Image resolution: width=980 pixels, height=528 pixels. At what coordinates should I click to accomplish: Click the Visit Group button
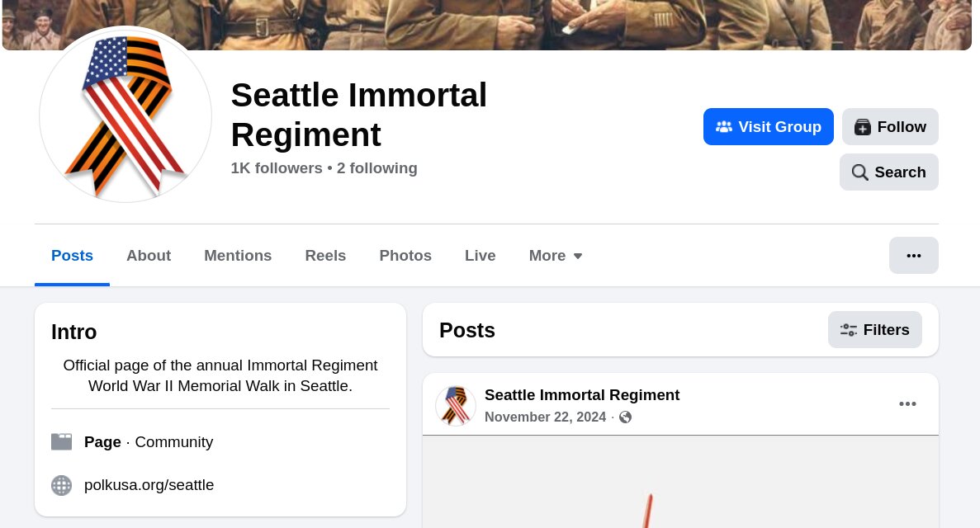coord(768,127)
